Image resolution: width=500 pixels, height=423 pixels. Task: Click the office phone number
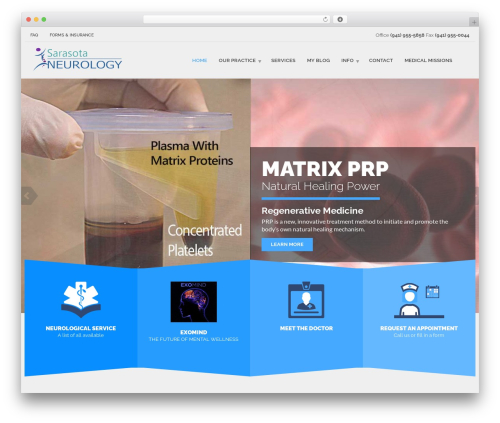coord(407,35)
